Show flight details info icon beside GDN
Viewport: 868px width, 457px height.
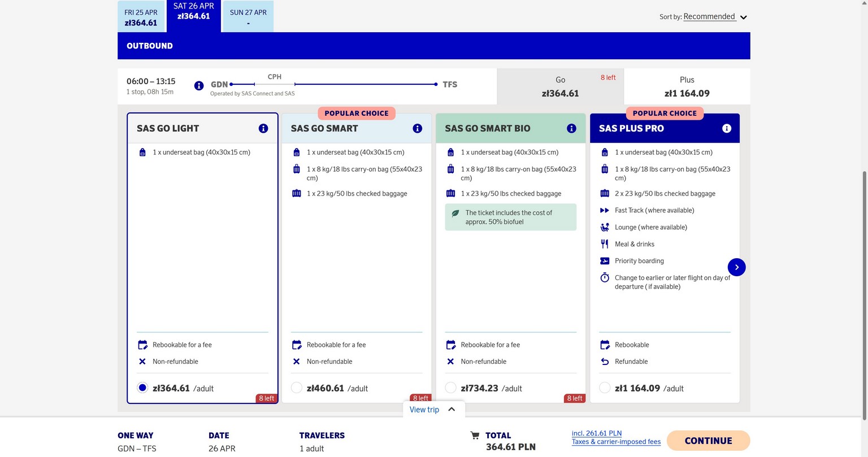click(x=199, y=86)
